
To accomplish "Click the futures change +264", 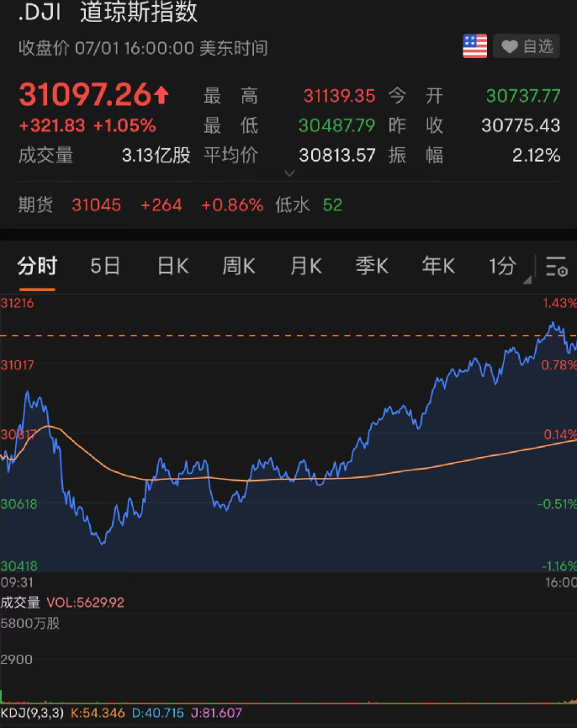I will tap(161, 205).
